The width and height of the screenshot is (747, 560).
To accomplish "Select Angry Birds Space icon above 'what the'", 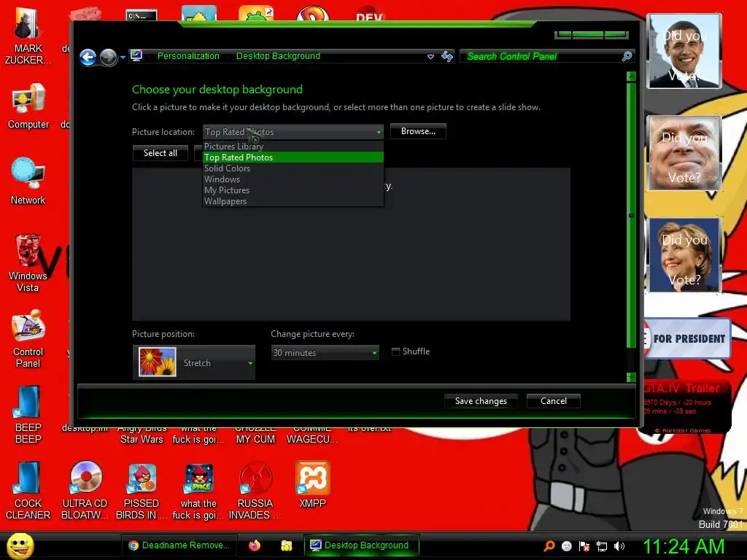I will (198, 491).
